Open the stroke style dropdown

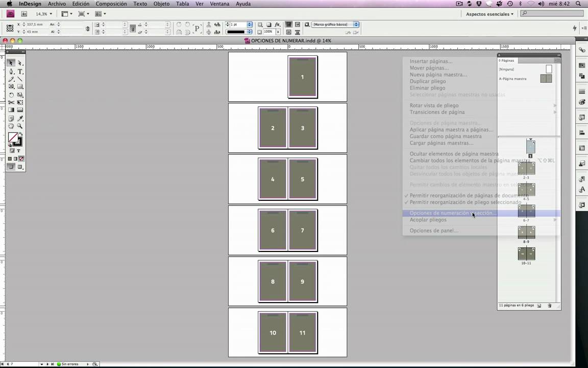coord(250,32)
